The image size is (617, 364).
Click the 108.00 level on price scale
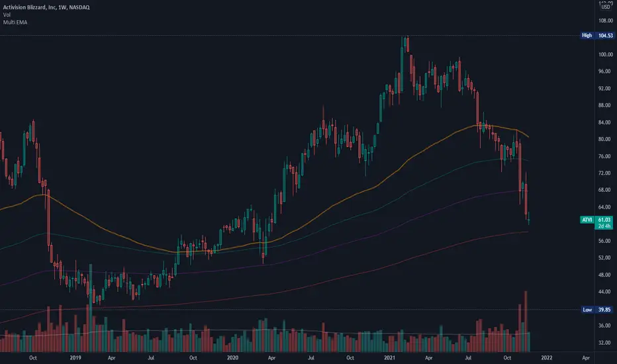[606, 21]
